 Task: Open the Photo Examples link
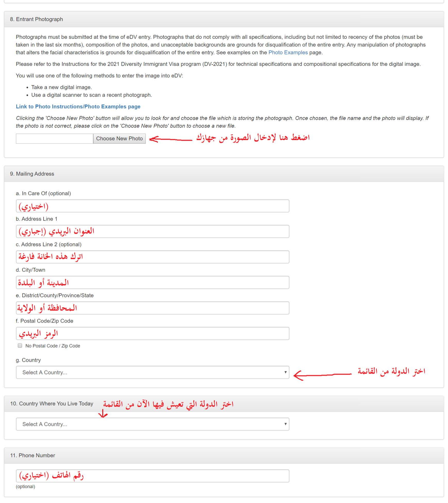(288, 53)
